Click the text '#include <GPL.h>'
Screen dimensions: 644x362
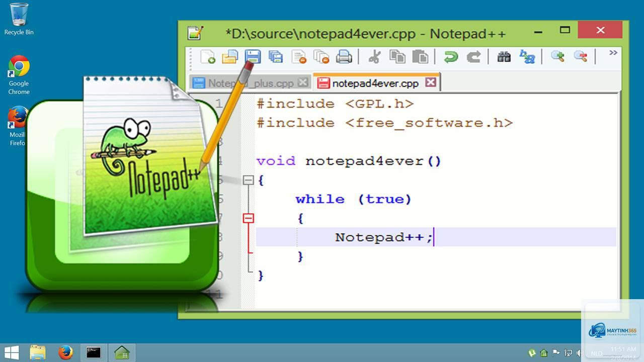click(335, 104)
